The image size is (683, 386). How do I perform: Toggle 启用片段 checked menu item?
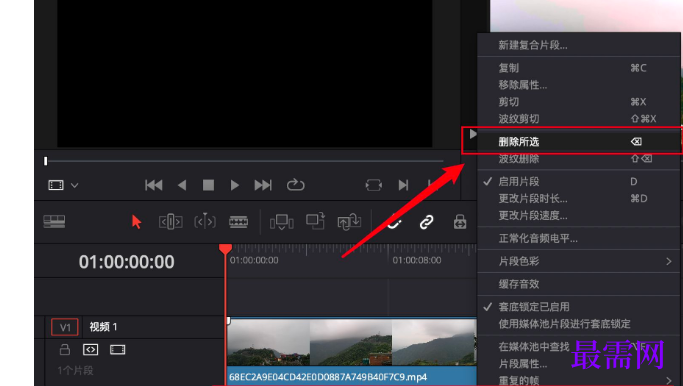tap(579, 181)
